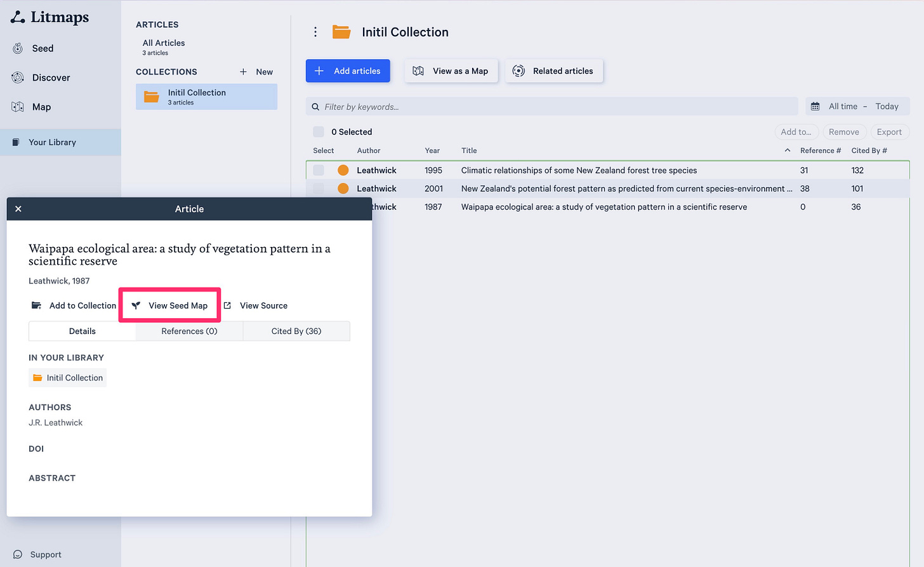Click the Add articles button

348,71
